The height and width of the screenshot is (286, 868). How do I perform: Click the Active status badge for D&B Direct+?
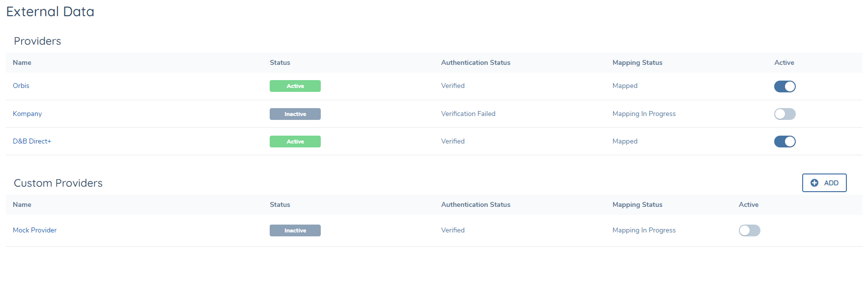295,142
